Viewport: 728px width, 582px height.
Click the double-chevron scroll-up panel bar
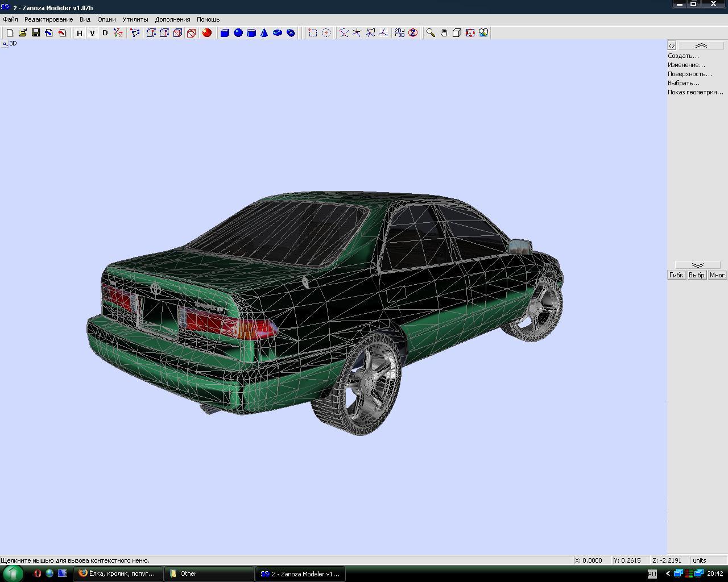click(701, 45)
